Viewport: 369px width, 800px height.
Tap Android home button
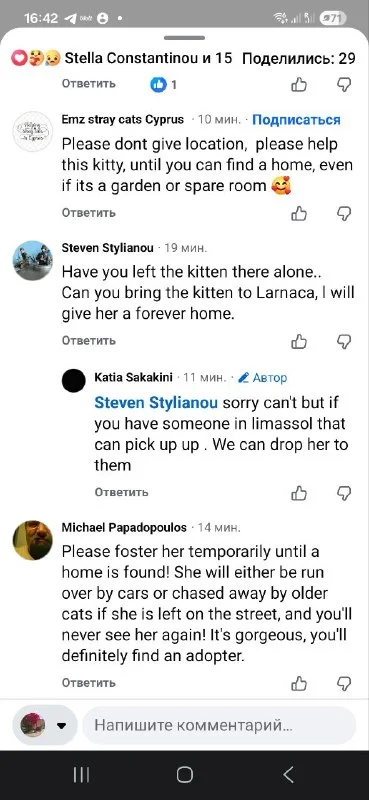tap(184, 775)
